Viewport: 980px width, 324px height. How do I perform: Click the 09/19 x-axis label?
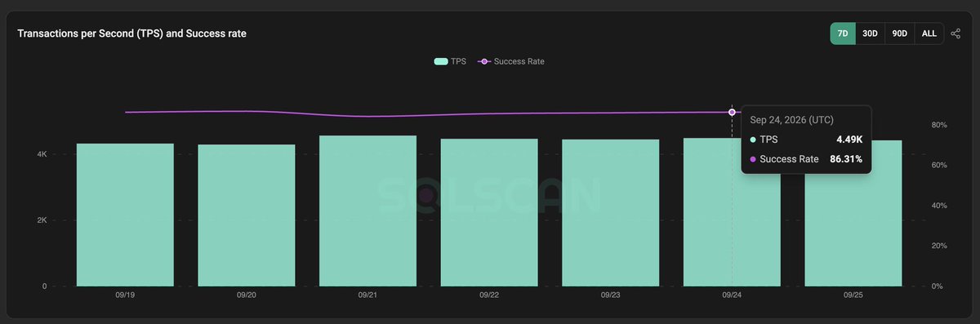coord(125,295)
